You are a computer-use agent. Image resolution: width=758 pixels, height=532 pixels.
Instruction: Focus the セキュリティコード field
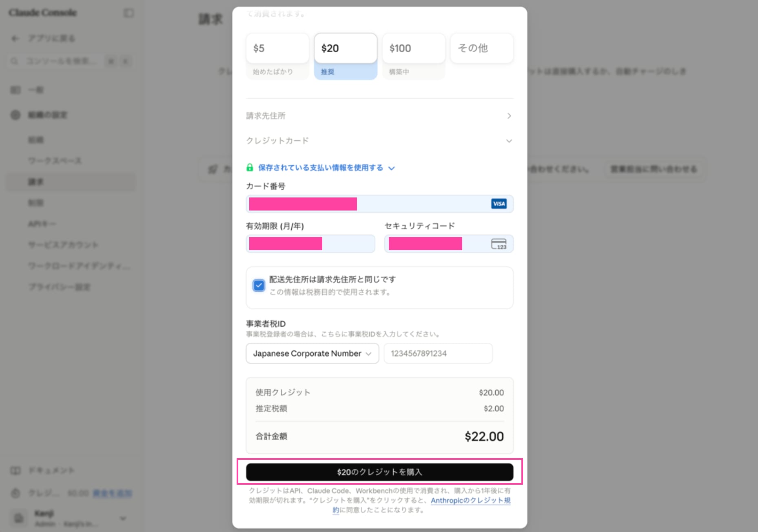point(449,244)
